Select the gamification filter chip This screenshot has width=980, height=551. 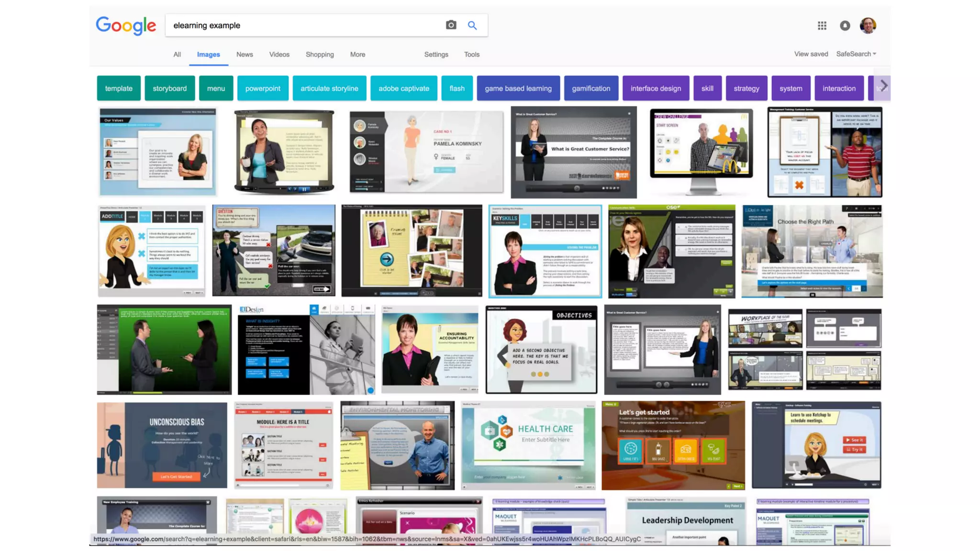[x=591, y=88]
